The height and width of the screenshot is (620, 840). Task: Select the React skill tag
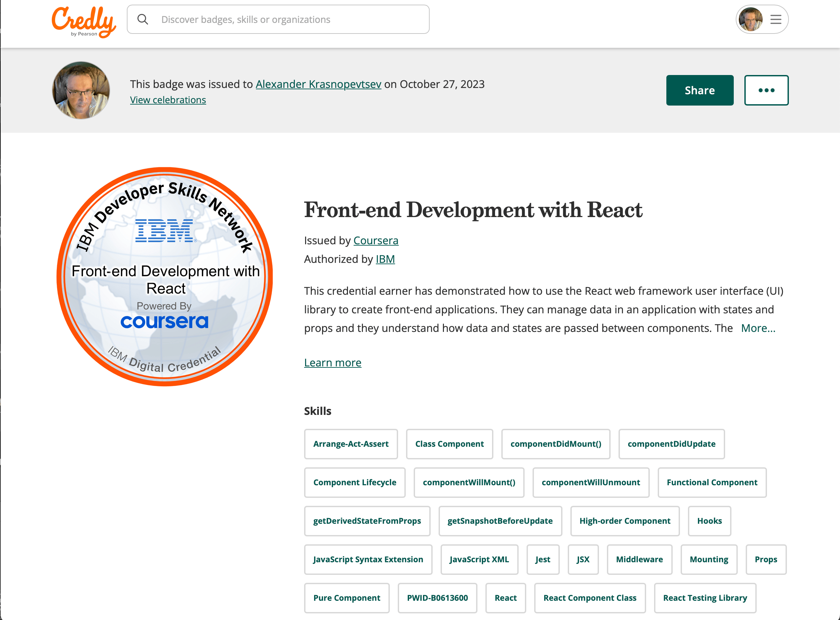506,598
